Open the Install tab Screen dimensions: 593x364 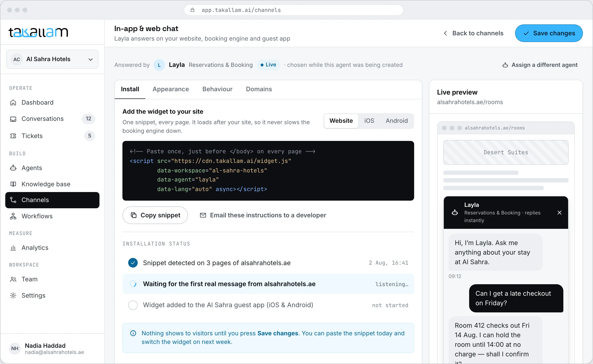click(x=130, y=89)
